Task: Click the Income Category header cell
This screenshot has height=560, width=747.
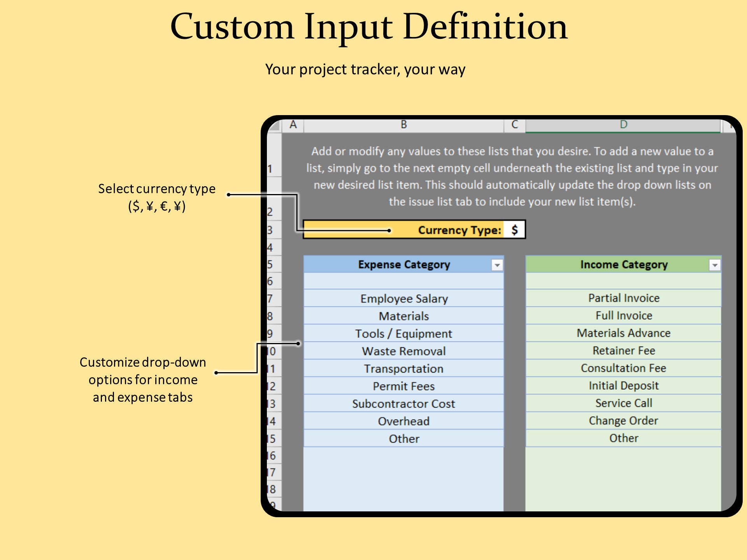Action: click(623, 264)
